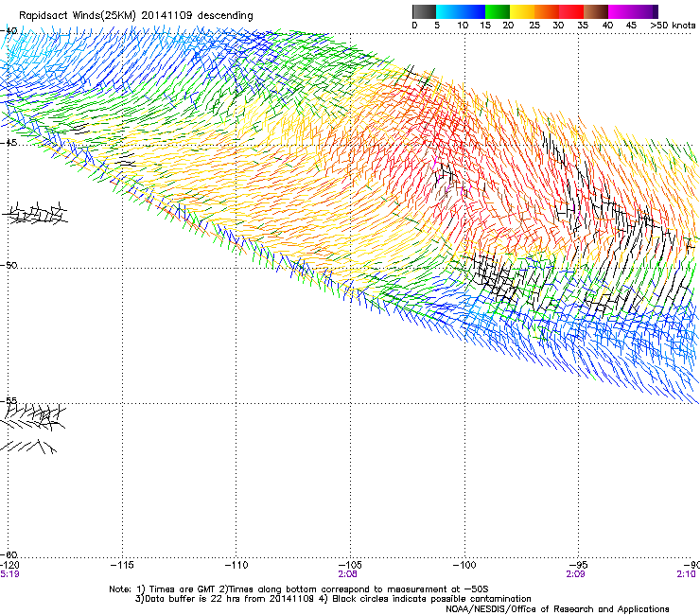Image resolution: width=700 pixels, height=615 pixels.
Task: Click the black wind barb cluster below -55 latitude
Action: [x=32, y=428]
